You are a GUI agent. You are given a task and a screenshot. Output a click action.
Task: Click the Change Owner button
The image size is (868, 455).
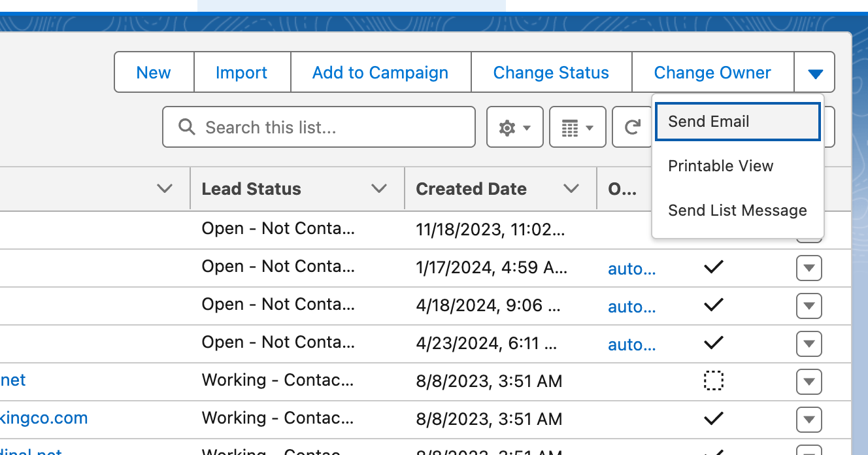point(712,73)
